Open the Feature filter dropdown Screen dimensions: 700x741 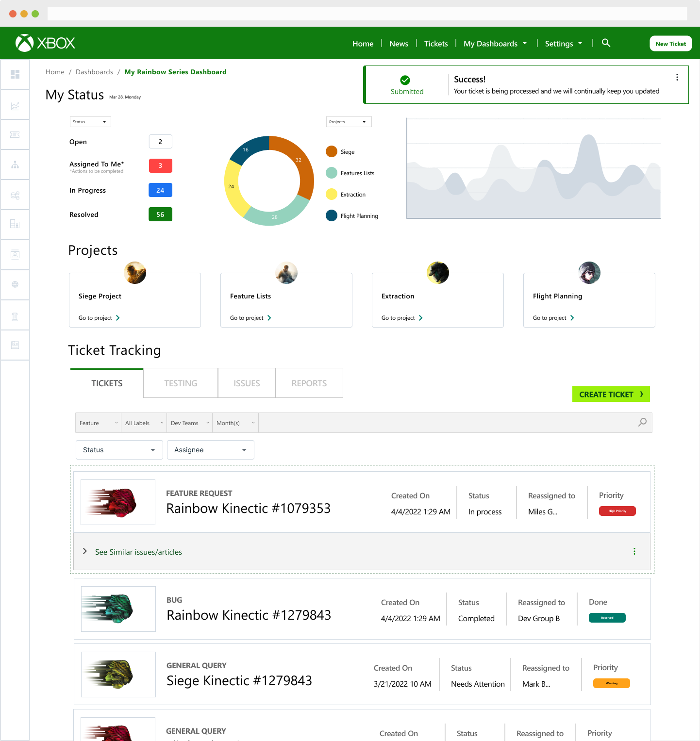[x=99, y=423]
